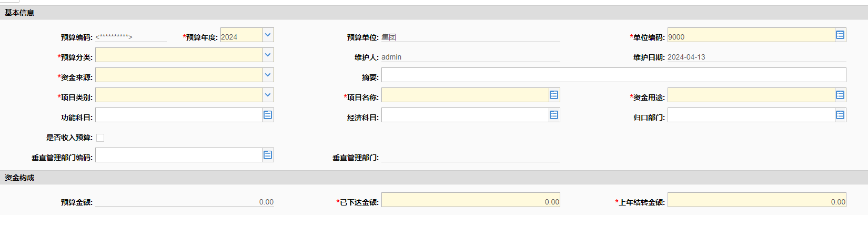Open lookup icon for 经济科目 field
The height and width of the screenshot is (225, 868).
[x=554, y=115]
